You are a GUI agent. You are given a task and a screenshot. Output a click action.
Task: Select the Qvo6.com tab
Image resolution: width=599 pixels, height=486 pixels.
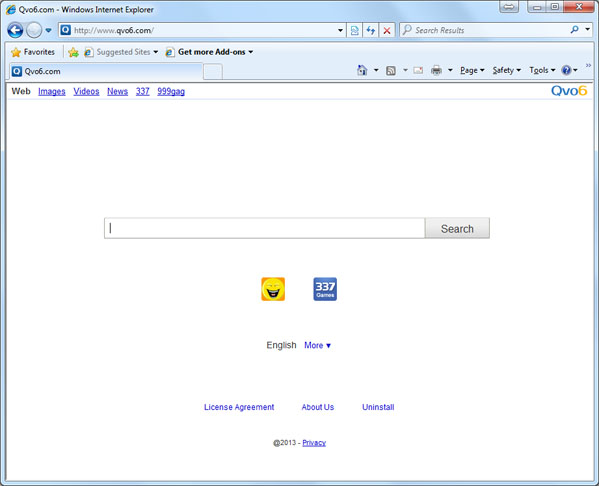click(106, 71)
